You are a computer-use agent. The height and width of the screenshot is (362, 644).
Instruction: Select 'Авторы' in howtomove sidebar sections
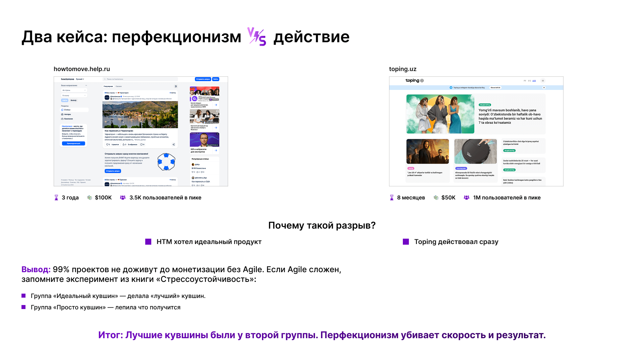67,114
